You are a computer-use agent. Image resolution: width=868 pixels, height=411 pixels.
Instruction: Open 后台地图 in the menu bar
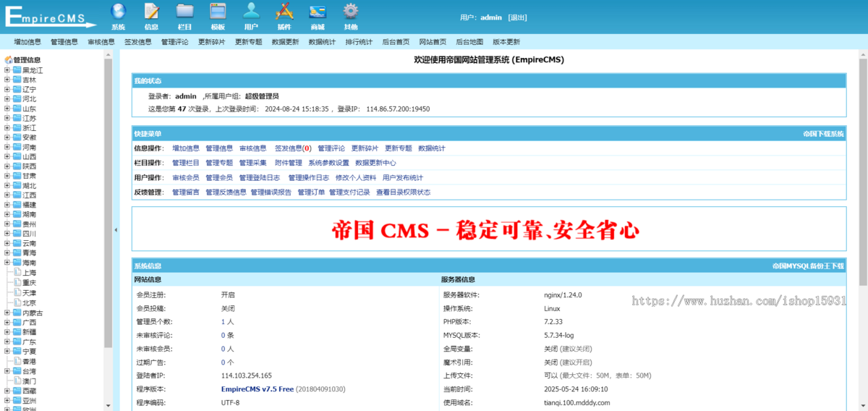pos(469,42)
